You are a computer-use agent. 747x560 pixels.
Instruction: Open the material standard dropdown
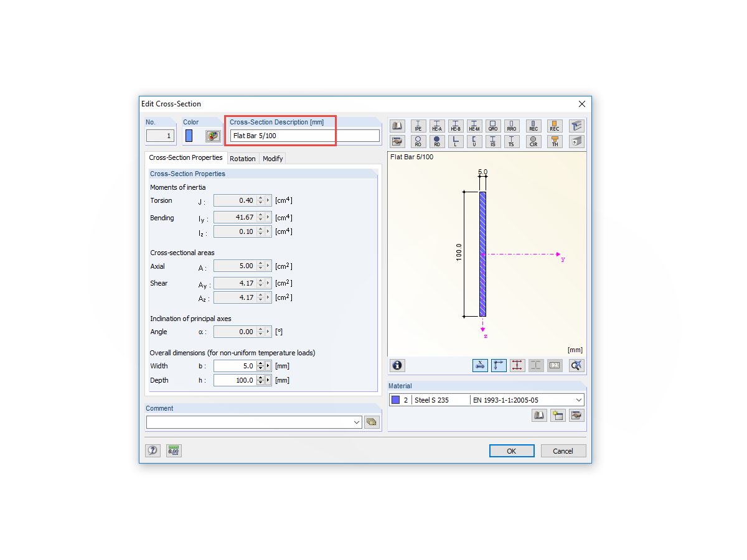point(578,399)
